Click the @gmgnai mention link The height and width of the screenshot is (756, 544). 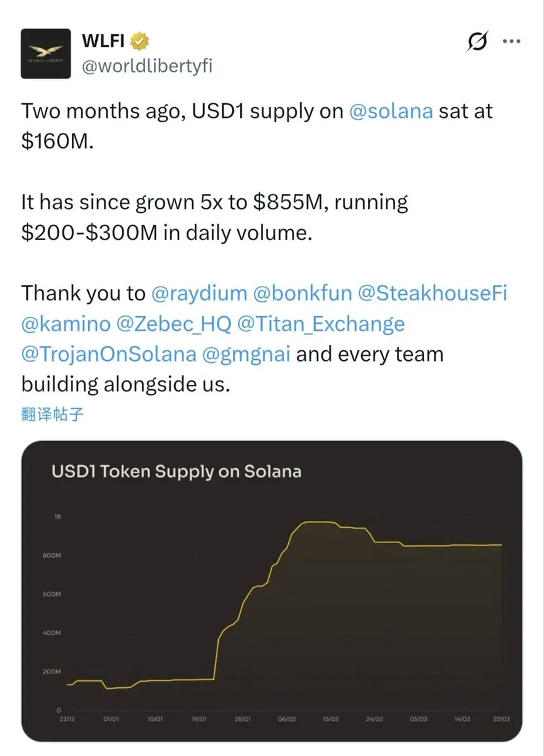246,354
